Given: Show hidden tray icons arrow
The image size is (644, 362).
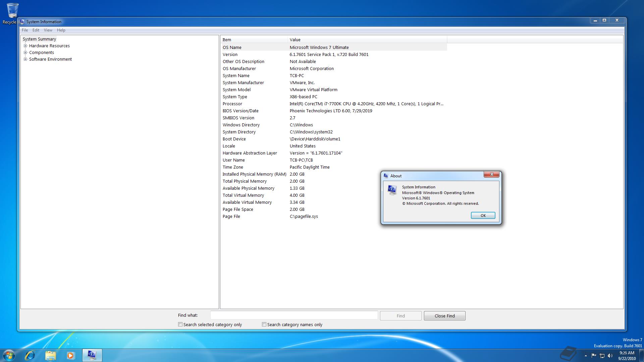Looking at the screenshot, I should [x=586, y=356].
